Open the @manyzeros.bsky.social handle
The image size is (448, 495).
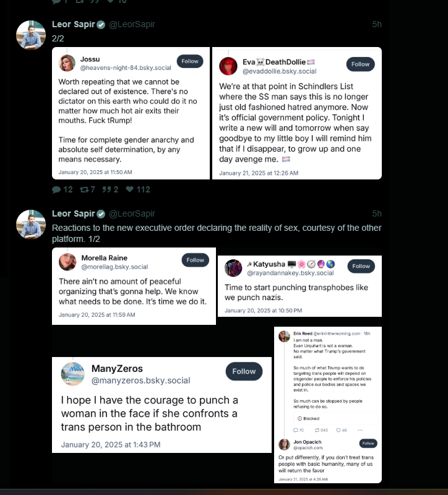click(x=141, y=381)
